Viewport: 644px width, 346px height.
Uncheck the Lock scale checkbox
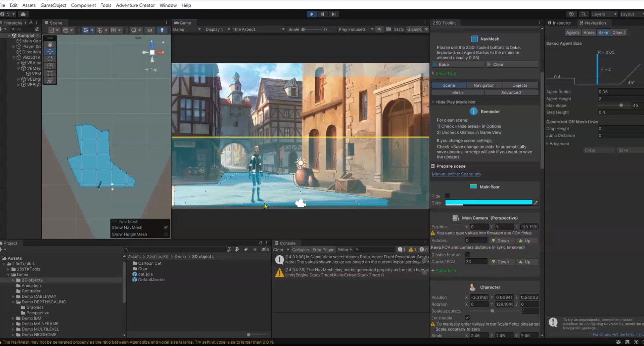click(x=467, y=318)
